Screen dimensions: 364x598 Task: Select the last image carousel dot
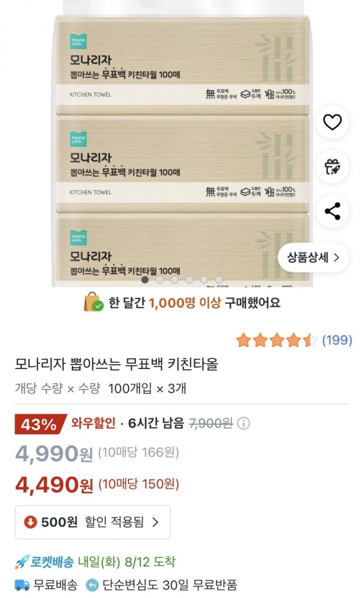point(219,280)
